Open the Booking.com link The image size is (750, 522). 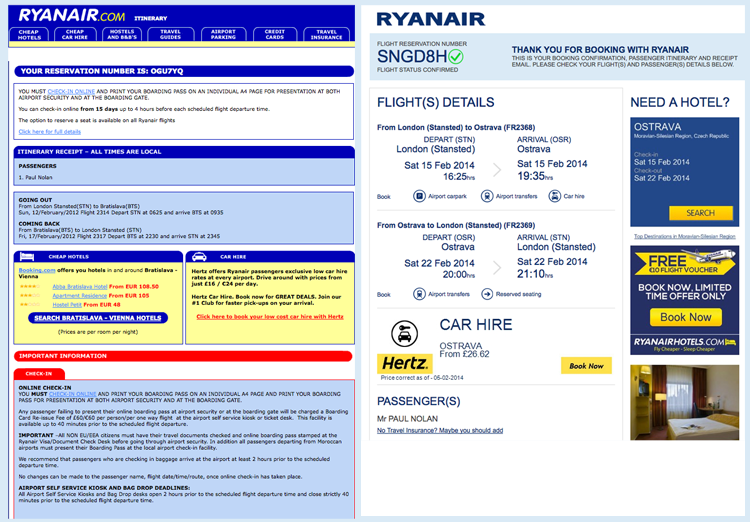click(x=37, y=270)
